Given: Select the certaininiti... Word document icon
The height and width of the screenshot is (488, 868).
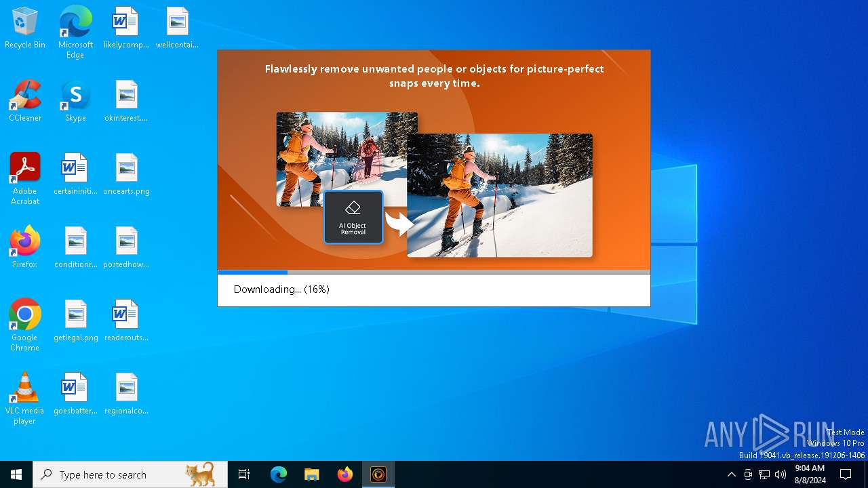Looking at the screenshot, I should (75, 175).
